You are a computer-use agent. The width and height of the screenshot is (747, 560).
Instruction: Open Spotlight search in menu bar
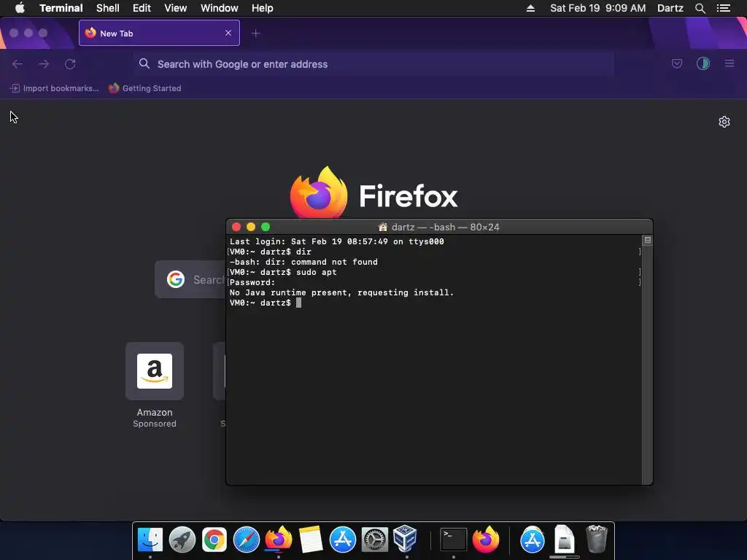coord(700,8)
